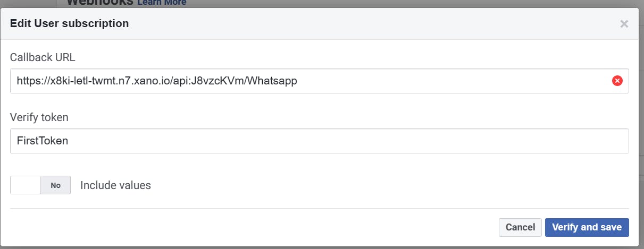Click on the FirstToken text

(x=42, y=141)
